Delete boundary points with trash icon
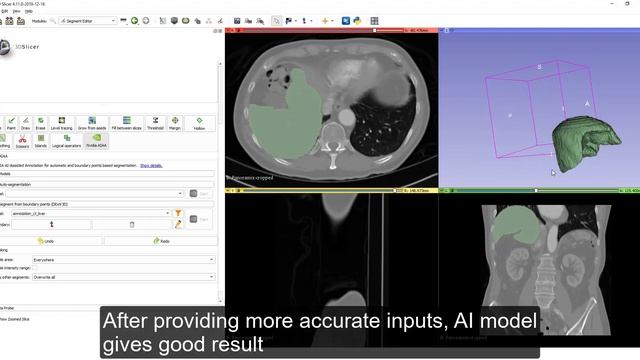640x360 pixels. pyautogui.click(x=132, y=224)
